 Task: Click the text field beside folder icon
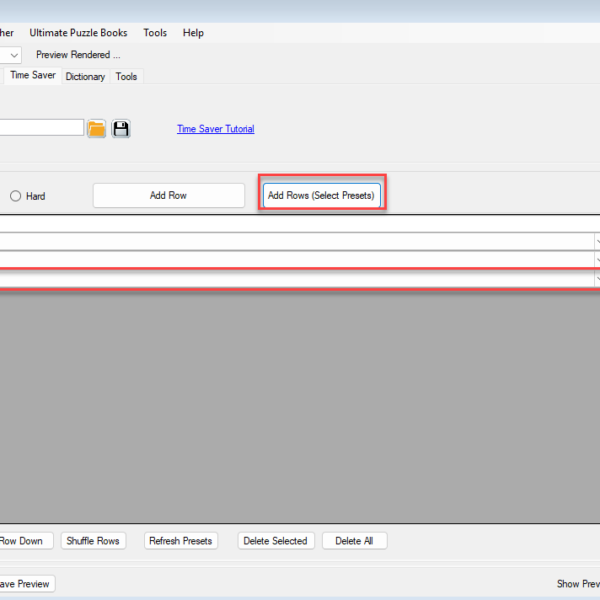click(x=40, y=128)
